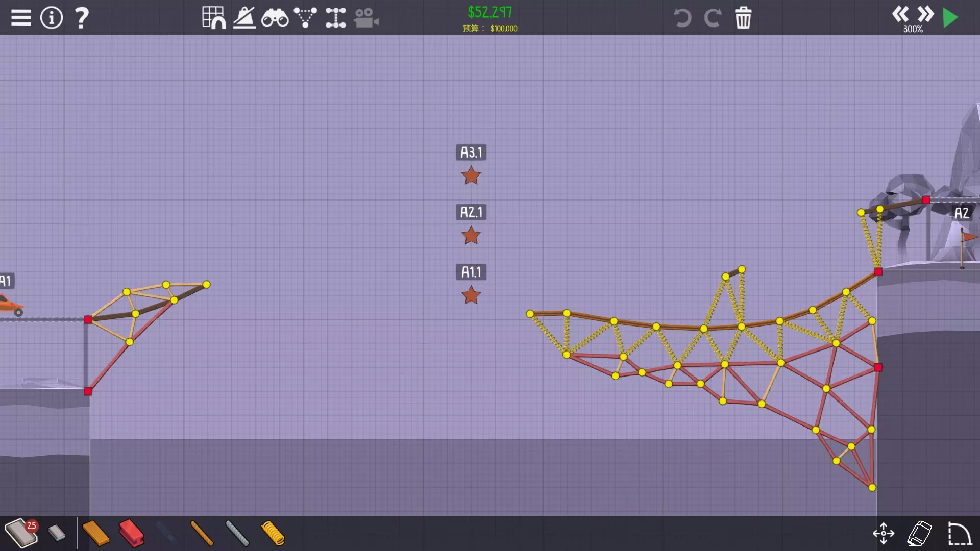The width and height of the screenshot is (980, 551).
Task: Select the road material with 25 badge
Action: pyautogui.click(x=21, y=533)
